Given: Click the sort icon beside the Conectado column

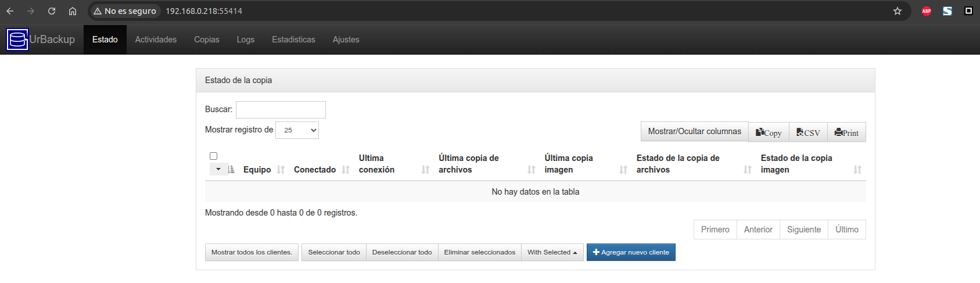Looking at the screenshot, I should 346,170.
